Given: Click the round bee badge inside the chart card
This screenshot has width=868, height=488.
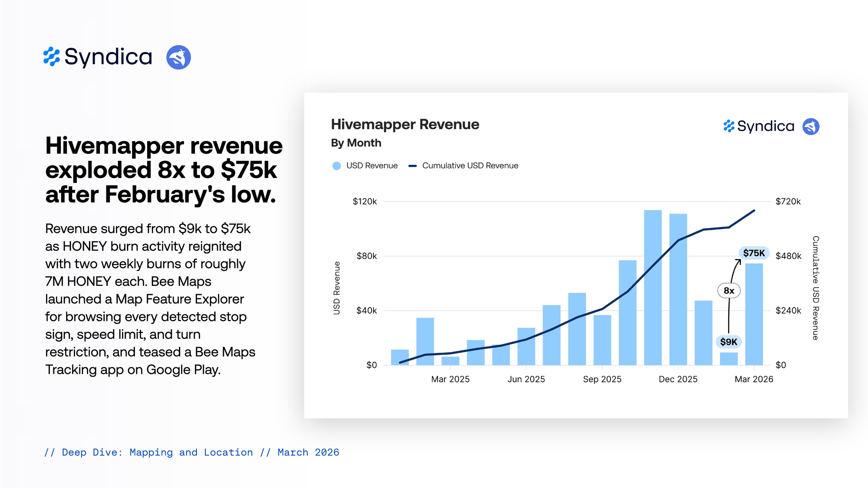Looking at the screenshot, I should coord(810,127).
